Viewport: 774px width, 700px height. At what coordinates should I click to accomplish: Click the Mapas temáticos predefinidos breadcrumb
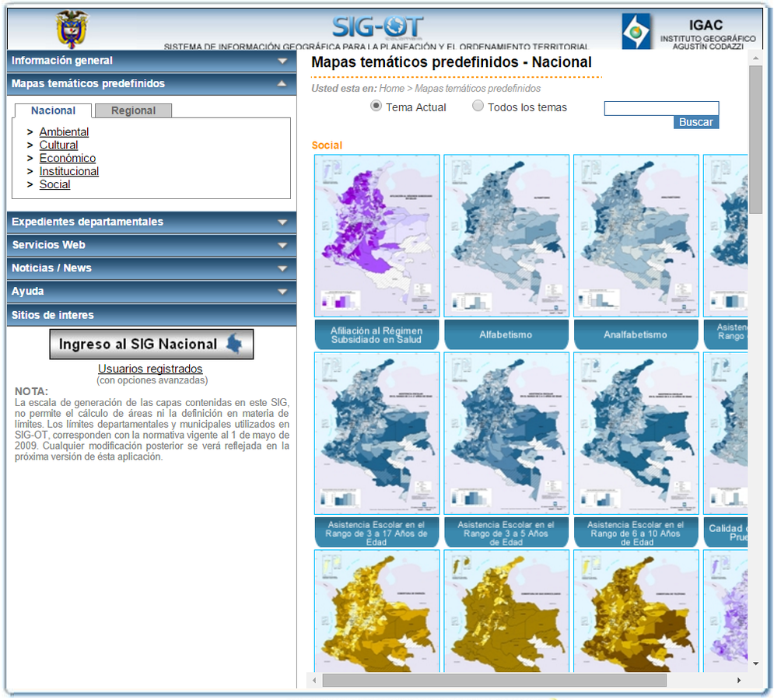point(478,89)
